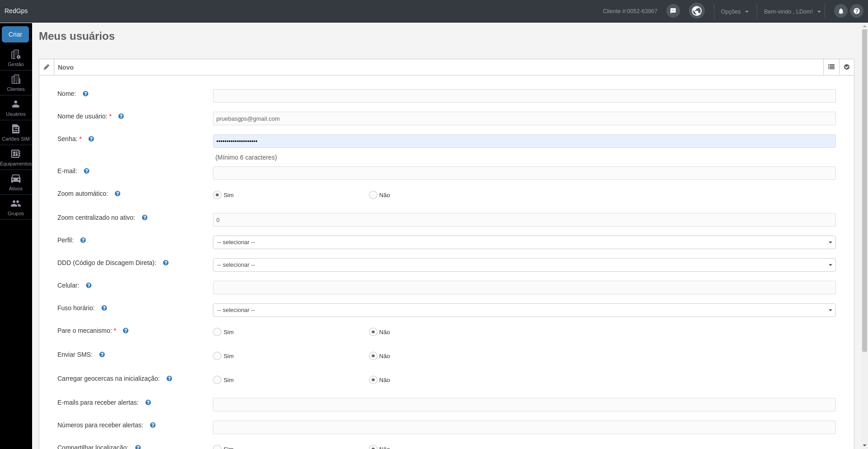Expand the Opções menu
The image size is (868, 449).
point(735,11)
